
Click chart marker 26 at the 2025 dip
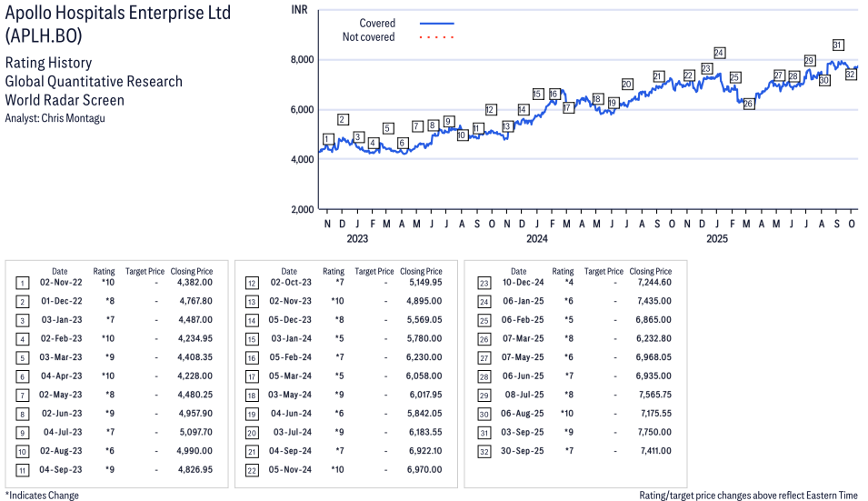point(748,104)
